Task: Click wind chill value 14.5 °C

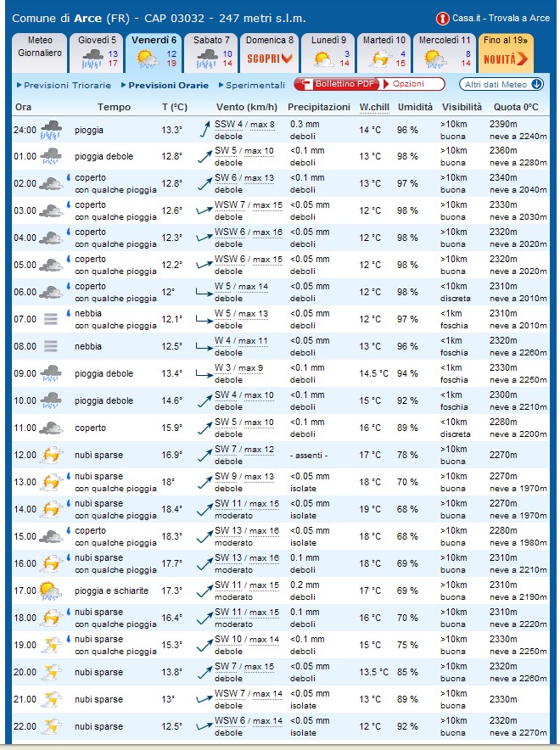Action: click(373, 373)
